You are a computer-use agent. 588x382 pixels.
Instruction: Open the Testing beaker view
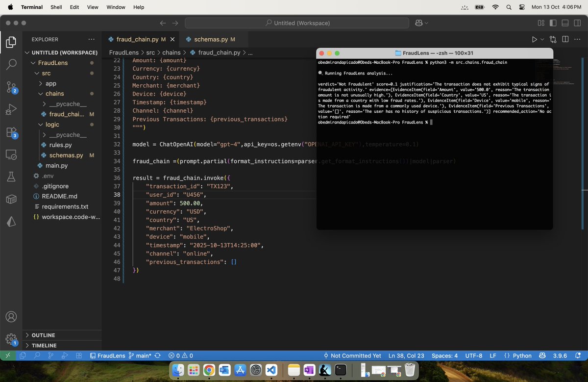pyautogui.click(x=11, y=177)
